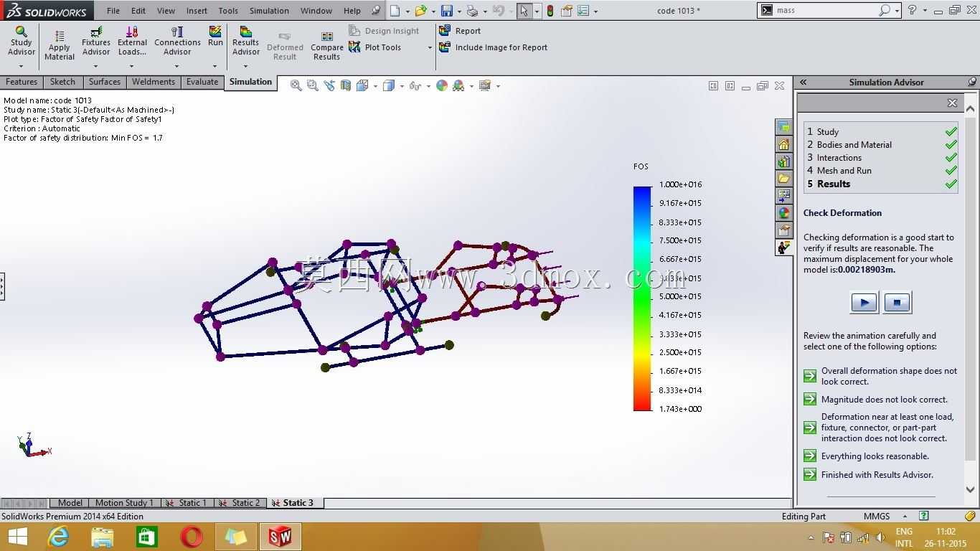980x551 pixels.
Task: Open the MMGS unit system dropdown
Action: point(905,516)
